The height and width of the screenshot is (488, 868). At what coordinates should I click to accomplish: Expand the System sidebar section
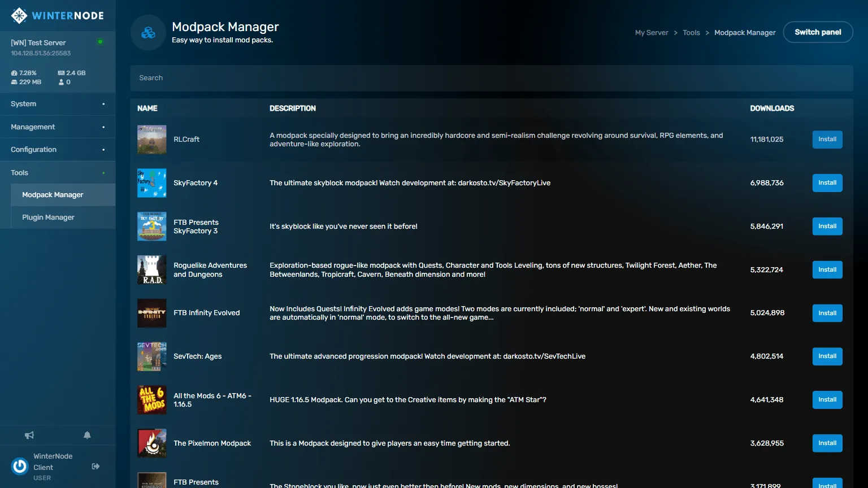[58, 104]
